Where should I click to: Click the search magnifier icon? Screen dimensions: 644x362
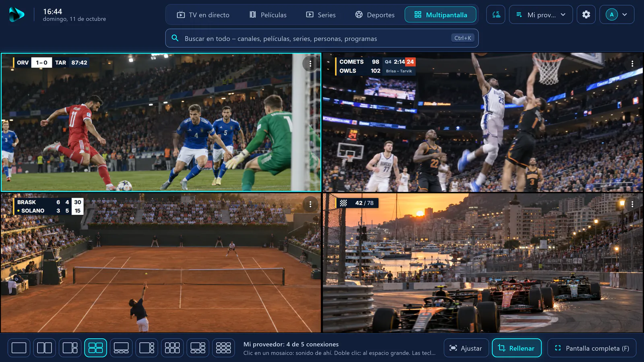175,38
